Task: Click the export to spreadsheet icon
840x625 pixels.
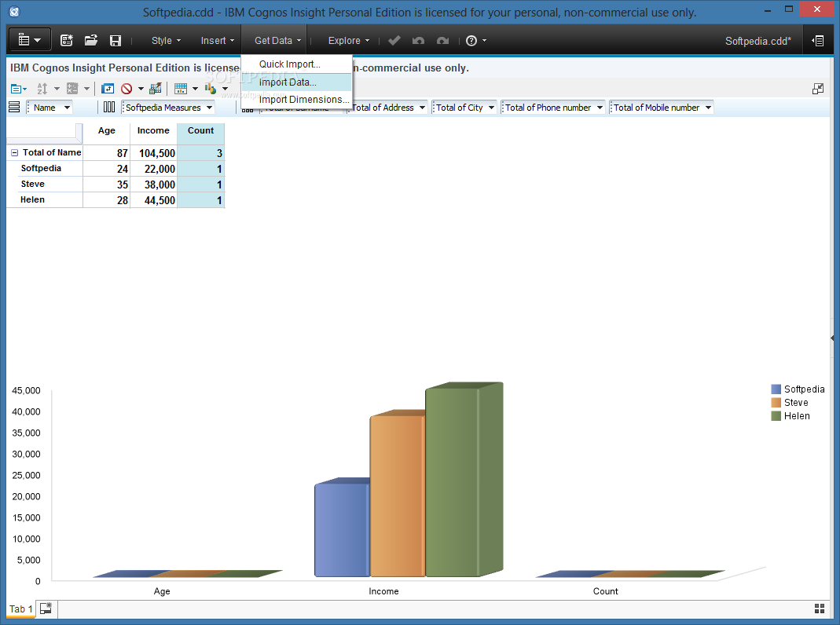Action: point(156,89)
